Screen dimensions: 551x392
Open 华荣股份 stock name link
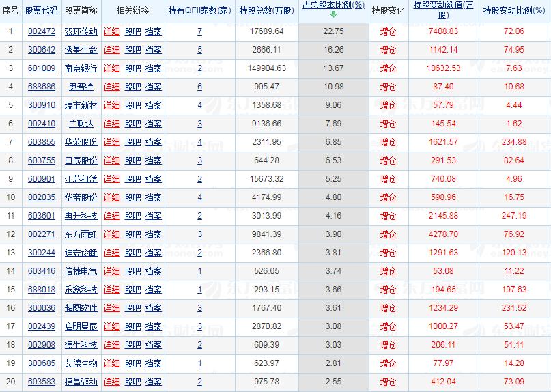pos(81,142)
